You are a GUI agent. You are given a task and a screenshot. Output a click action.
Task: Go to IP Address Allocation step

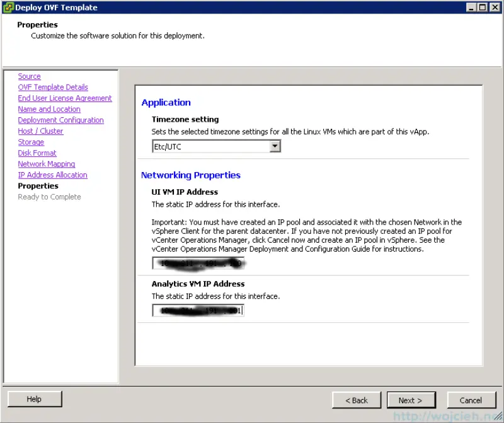point(52,175)
